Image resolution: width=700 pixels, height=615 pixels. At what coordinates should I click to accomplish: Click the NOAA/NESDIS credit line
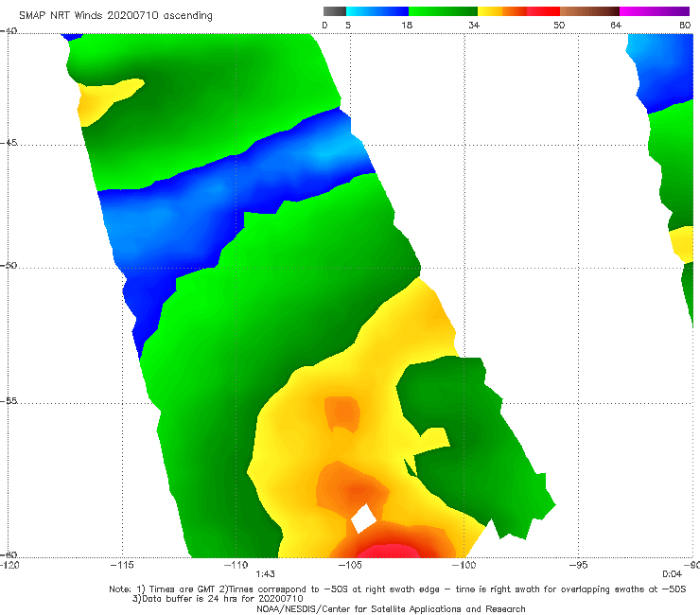391,608
